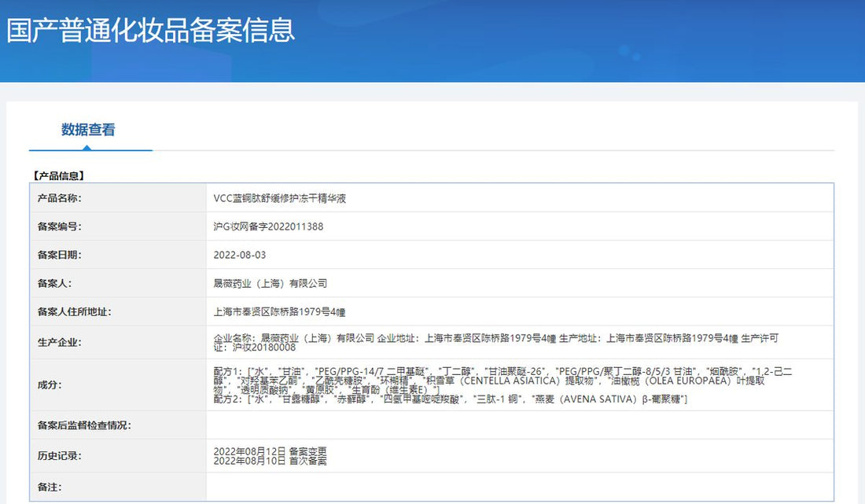Click the 备注 label
The image size is (865, 504).
(x=50, y=487)
